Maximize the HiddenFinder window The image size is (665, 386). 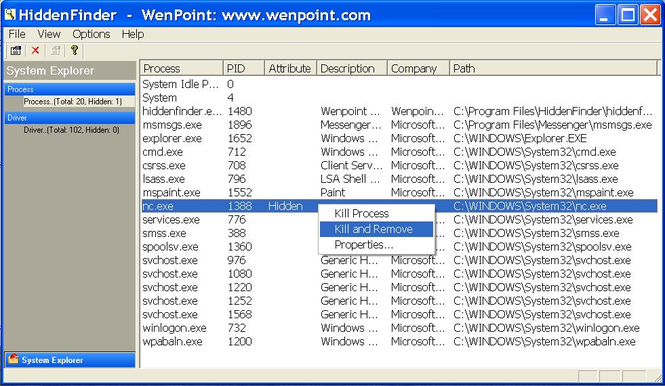628,15
